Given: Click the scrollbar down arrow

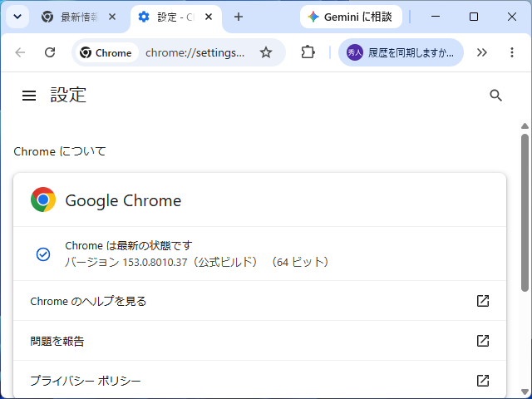Looking at the screenshot, I should pyautogui.click(x=525, y=392).
